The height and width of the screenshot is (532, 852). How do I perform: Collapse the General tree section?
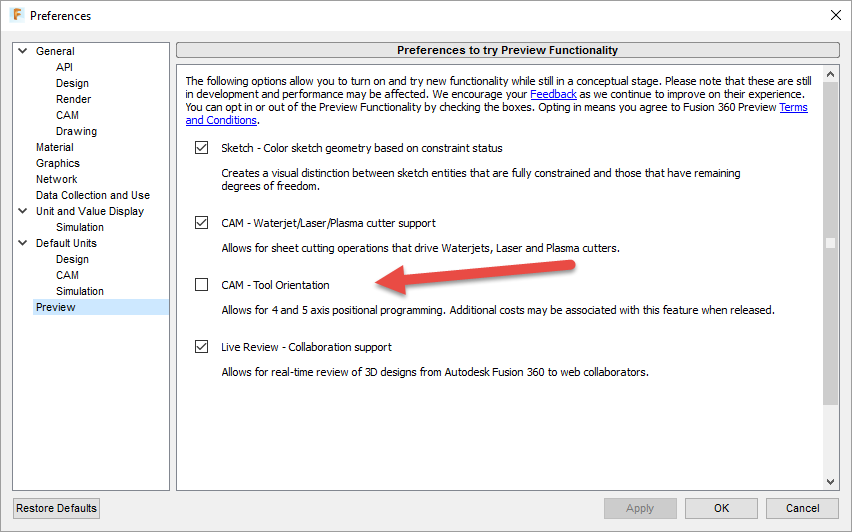22,51
